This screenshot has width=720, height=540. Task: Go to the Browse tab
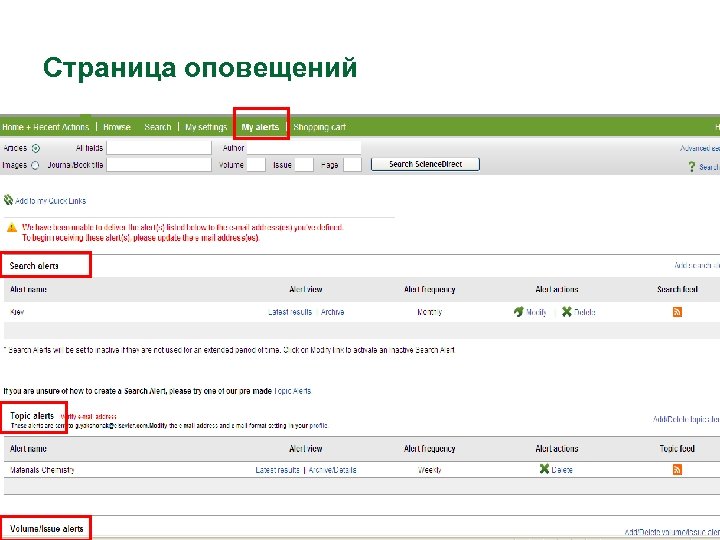(x=117, y=127)
